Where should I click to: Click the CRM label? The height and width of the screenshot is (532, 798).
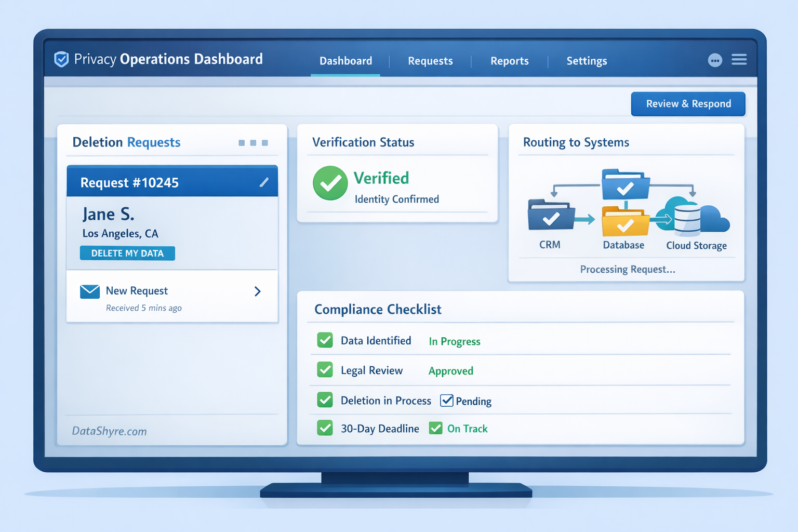pos(550,245)
